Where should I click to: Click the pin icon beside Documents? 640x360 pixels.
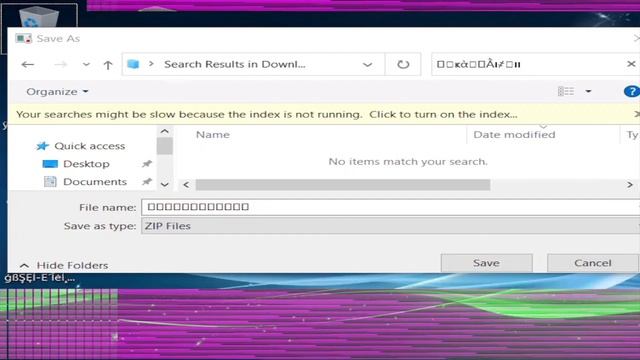(147, 182)
